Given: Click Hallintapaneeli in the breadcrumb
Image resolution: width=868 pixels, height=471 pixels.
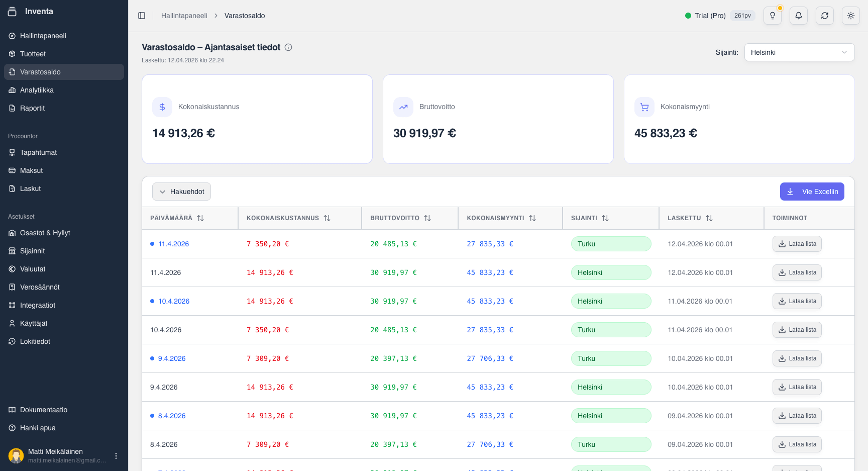Looking at the screenshot, I should (x=184, y=16).
